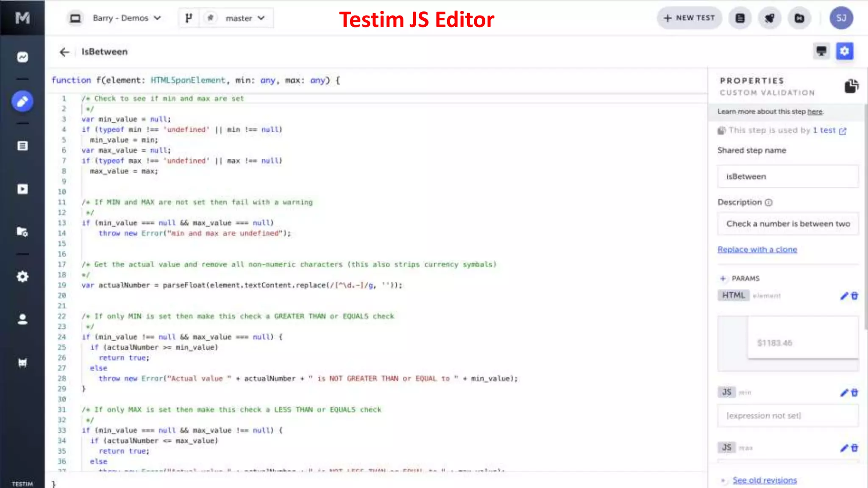Click the properties panel vertical scrollbar

[x=865, y=216]
